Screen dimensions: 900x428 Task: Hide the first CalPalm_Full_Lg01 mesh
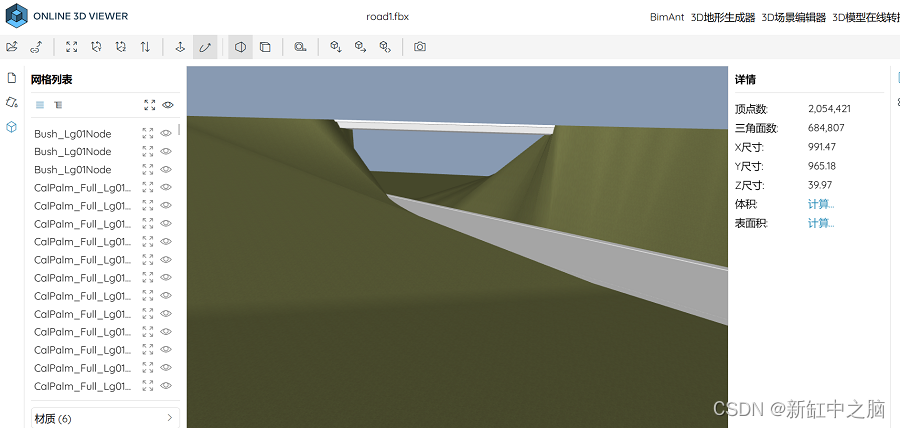click(x=166, y=187)
